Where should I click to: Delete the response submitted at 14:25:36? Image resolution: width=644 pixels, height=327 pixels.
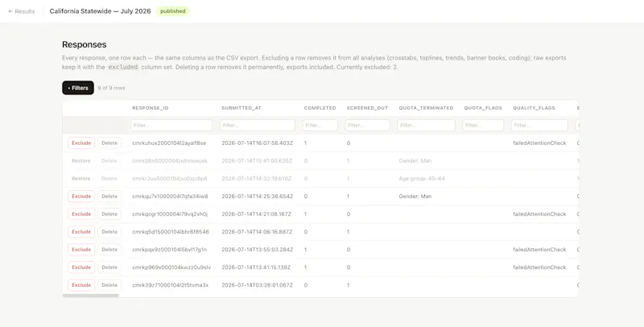pyautogui.click(x=109, y=197)
